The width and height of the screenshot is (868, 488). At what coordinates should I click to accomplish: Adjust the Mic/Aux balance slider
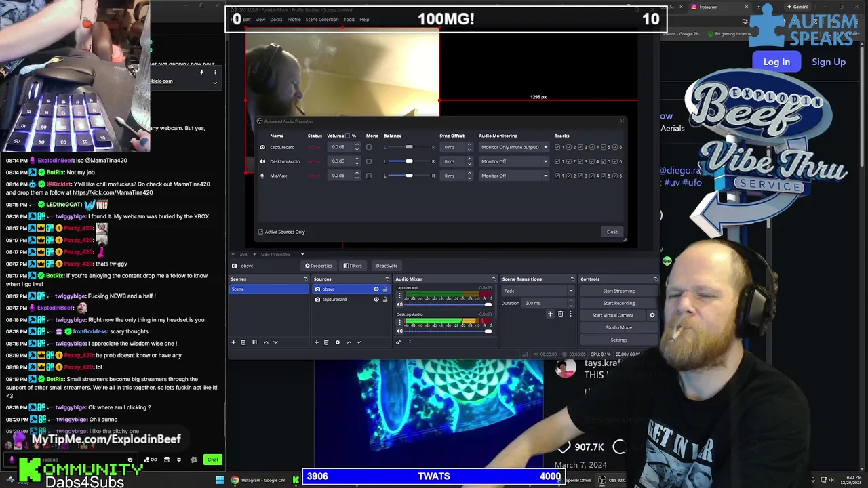click(409, 176)
